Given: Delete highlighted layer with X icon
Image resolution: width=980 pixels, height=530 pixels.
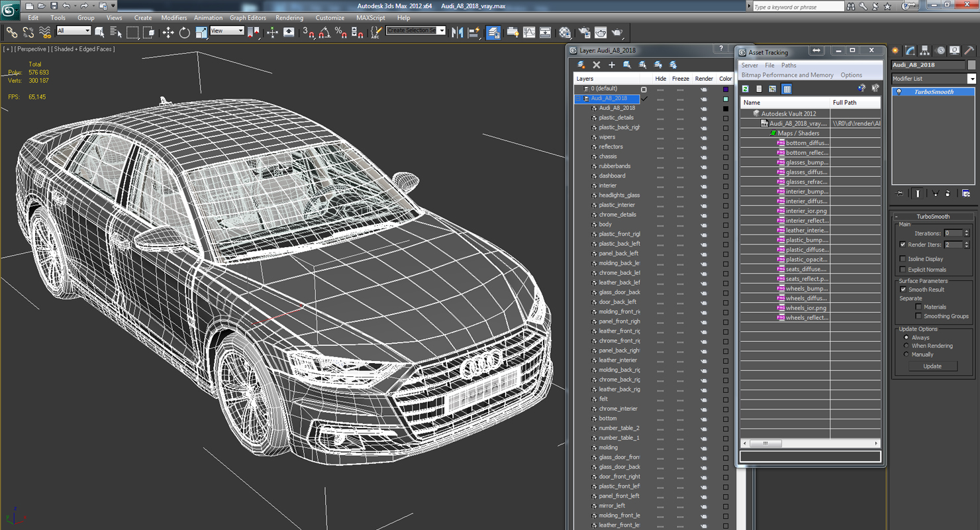Looking at the screenshot, I should tap(597, 65).
